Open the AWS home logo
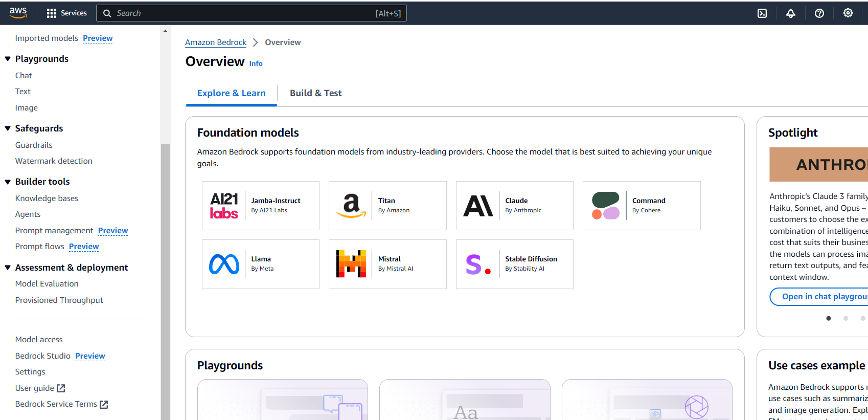Image resolution: width=868 pixels, height=420 pixels. (x=18, y=13)
